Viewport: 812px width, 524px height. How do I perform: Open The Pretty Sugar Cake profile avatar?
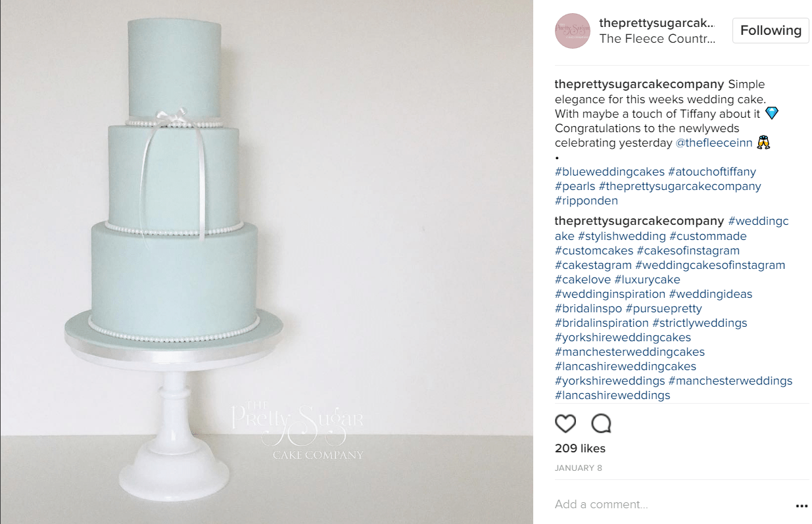pyautogui.click(x=573, y=31)
